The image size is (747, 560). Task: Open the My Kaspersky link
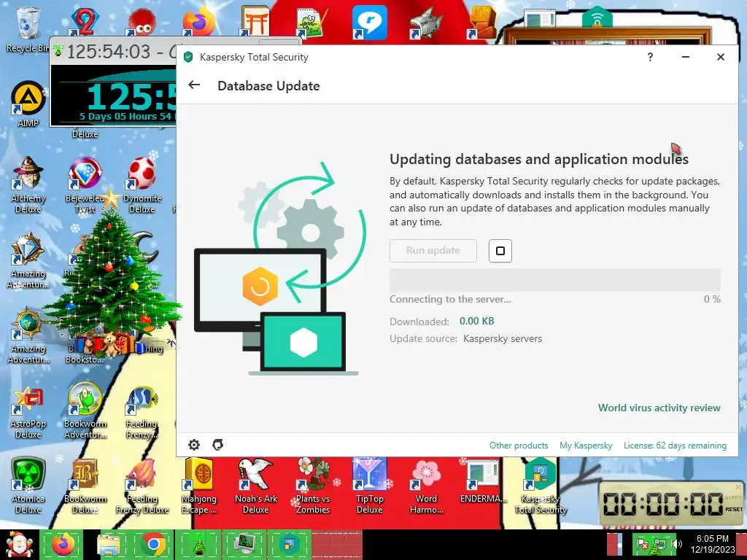[x=586, y=446]
